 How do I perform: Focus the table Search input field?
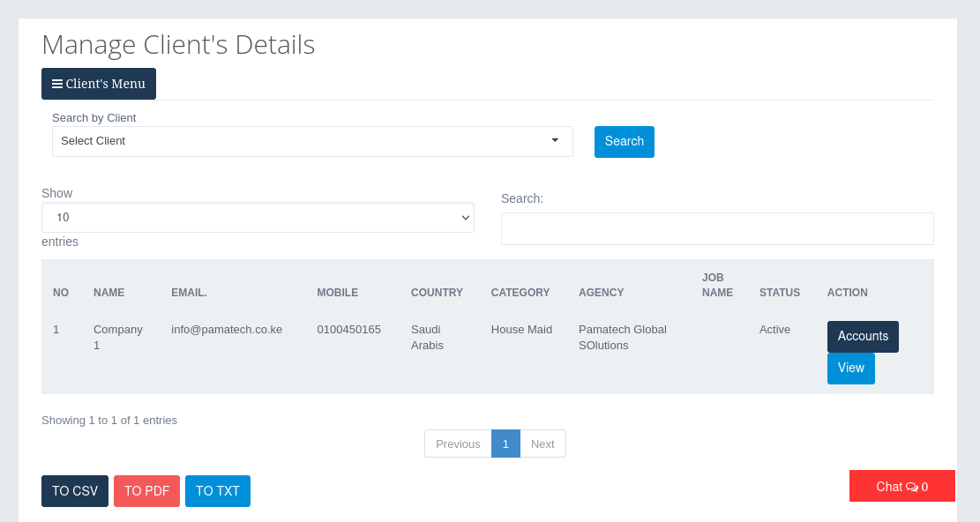[717, 228]
